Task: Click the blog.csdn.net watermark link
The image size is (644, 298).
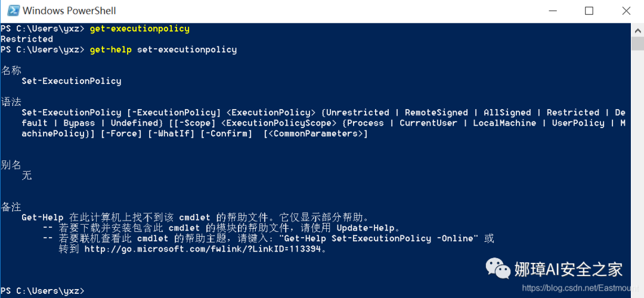Action: click(580, 288)
